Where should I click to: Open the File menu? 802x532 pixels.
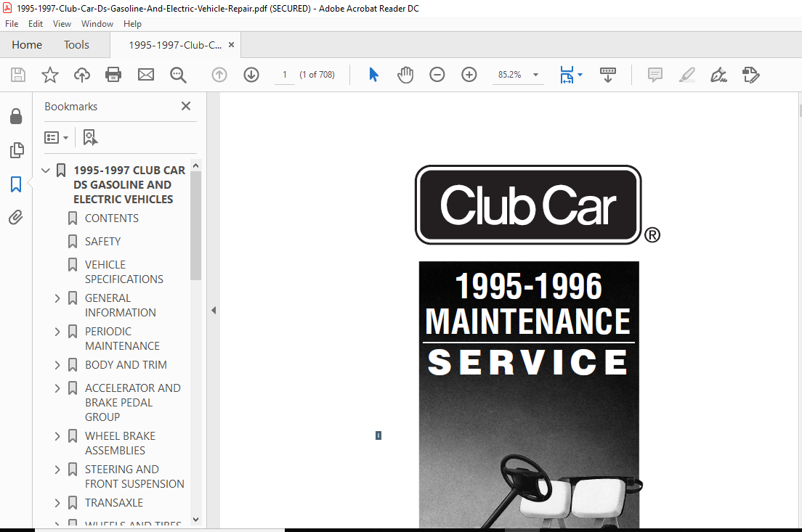click(12, 24)
